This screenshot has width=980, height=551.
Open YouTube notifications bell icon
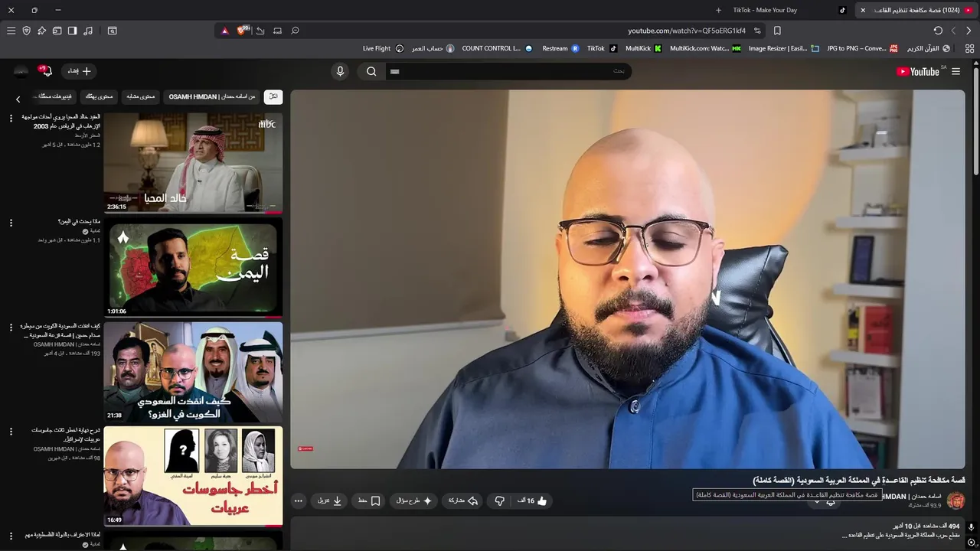(47, 71)
